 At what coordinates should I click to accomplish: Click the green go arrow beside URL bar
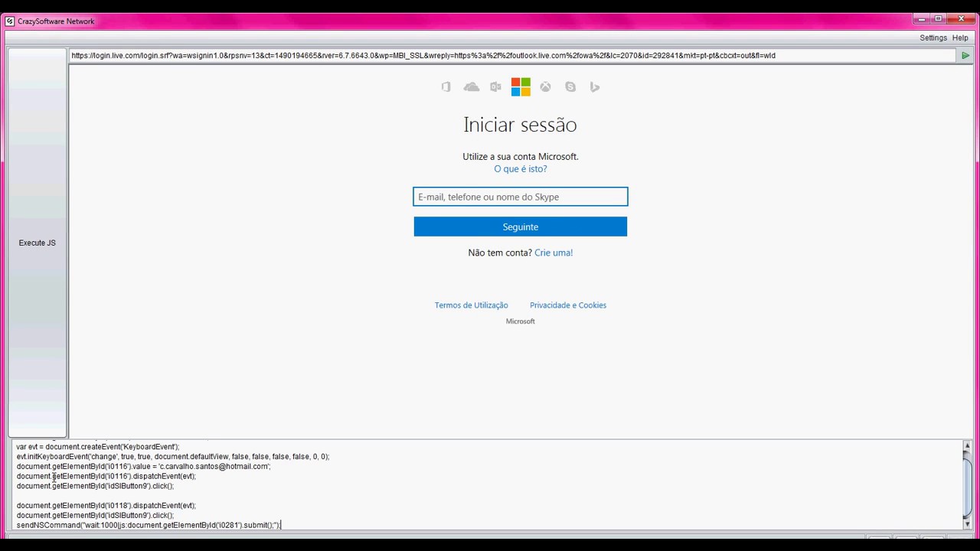[x=965, y=55]
